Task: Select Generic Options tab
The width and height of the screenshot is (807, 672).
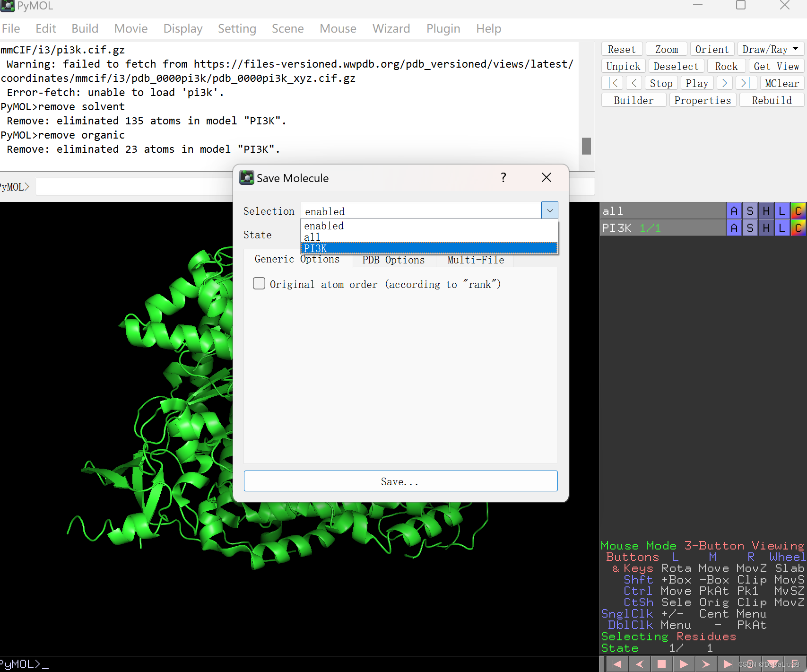Action: pos(297,259)
